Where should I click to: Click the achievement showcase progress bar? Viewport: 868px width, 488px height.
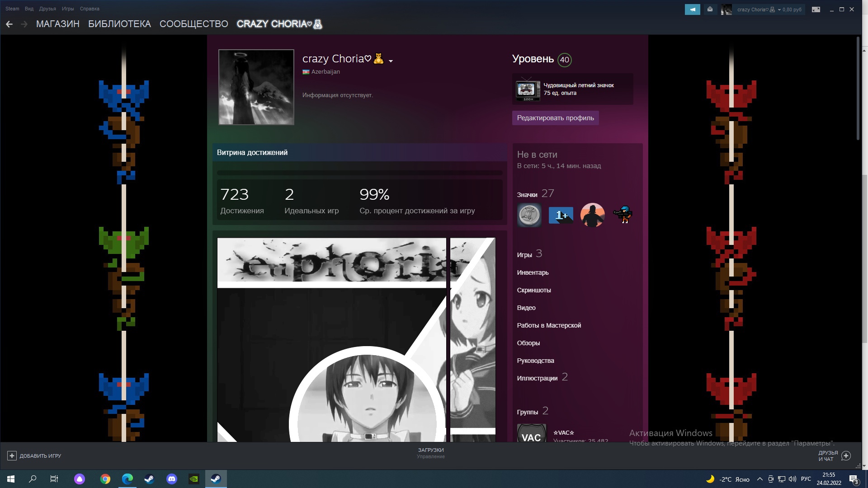[359, 173]
